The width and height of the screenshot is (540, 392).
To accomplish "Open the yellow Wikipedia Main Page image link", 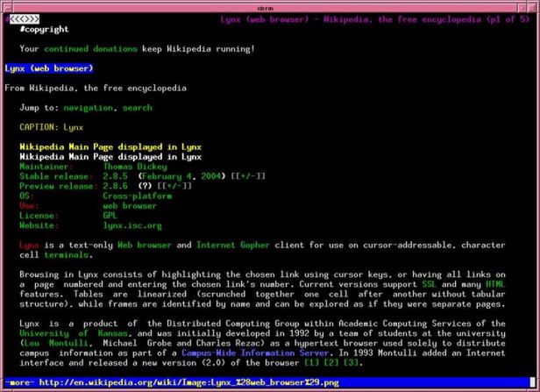I will coord(110,147).
